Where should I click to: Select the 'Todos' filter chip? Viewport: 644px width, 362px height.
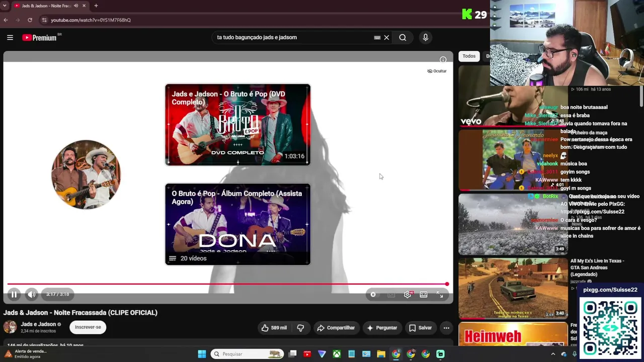point(469,56)
